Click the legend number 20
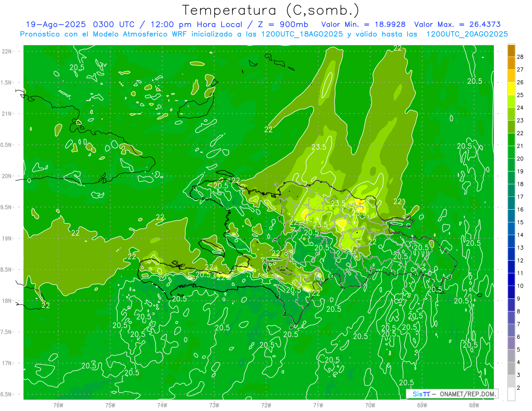 (521, 159)
